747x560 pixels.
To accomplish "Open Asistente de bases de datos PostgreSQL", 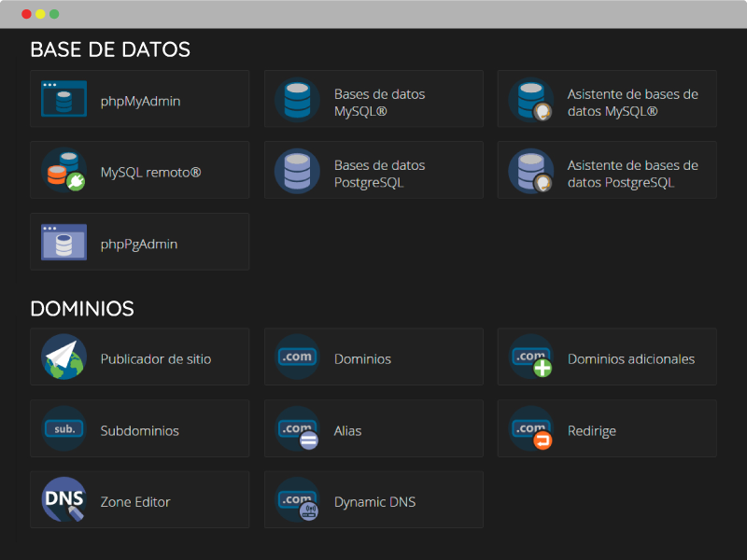I will click(633, 174).
